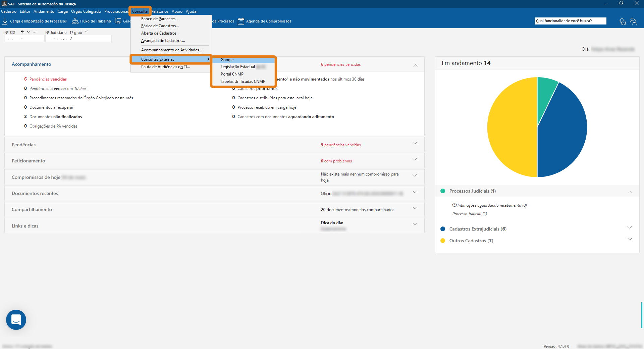
Task: Open the Nº SIG history dropdown arrow
Action: pos(29,32)
